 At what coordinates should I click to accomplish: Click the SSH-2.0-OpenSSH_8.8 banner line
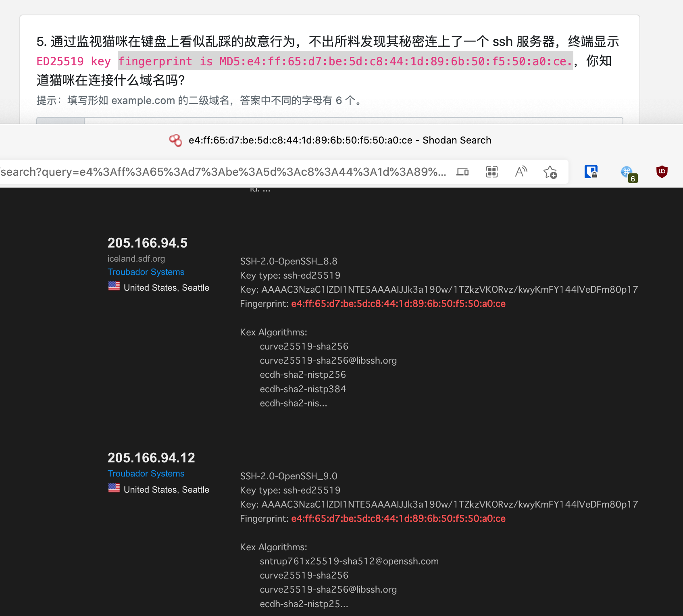(289, 261)
